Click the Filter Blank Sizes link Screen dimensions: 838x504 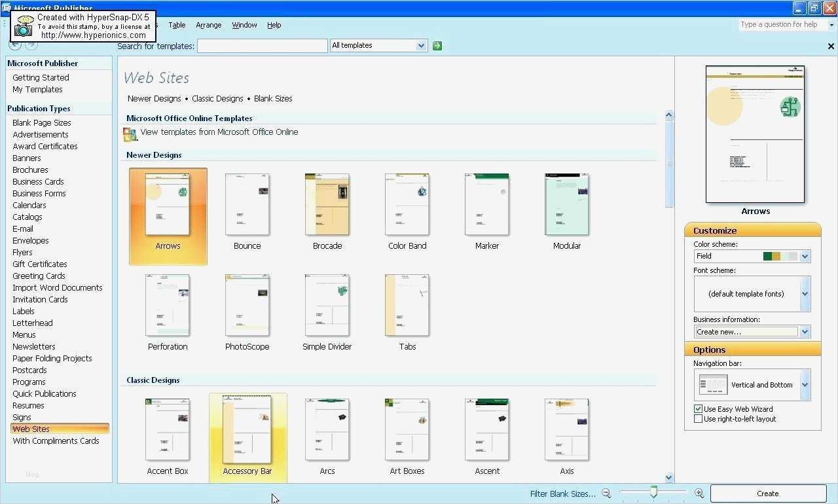563,494
